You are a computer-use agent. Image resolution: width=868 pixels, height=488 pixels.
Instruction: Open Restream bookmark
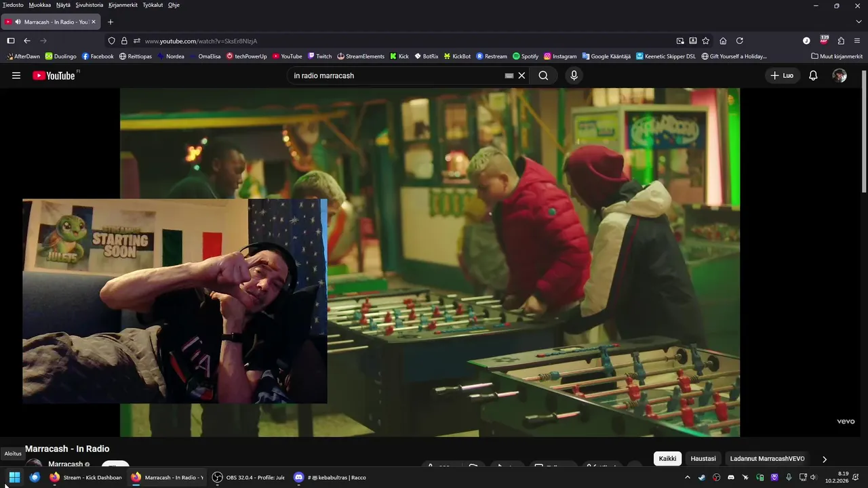492,56
